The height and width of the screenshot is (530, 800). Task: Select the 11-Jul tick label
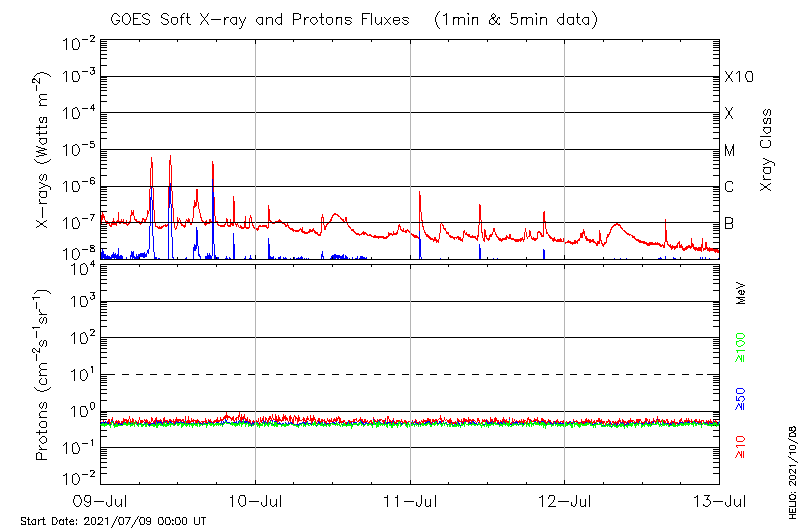pyautogui.click(x=410, y=502)
